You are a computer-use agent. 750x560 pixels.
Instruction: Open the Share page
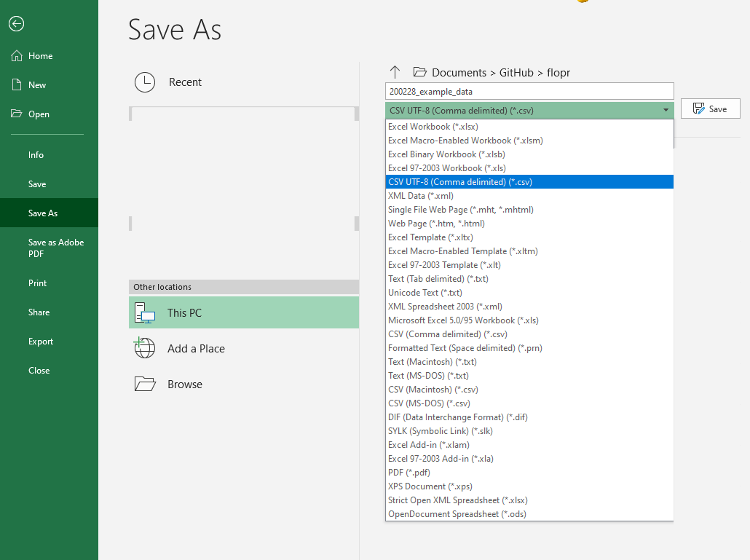point(39,312)
